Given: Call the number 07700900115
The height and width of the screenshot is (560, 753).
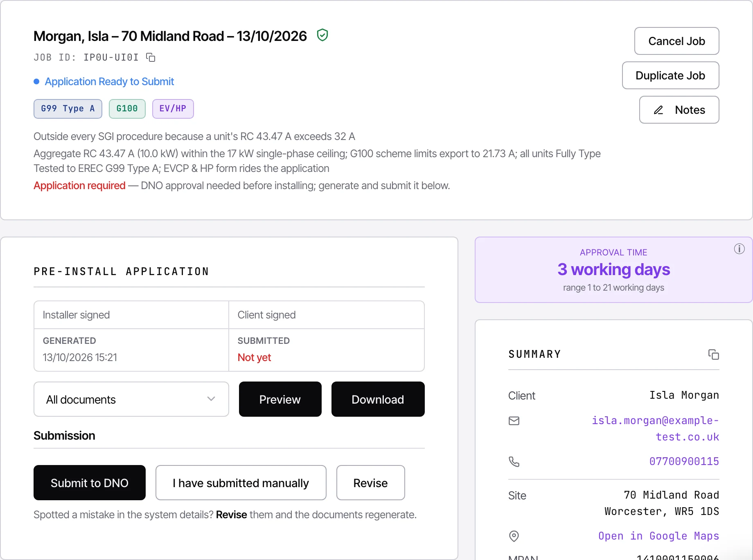Looking at the screenshot, I should [x=684, y=461].
